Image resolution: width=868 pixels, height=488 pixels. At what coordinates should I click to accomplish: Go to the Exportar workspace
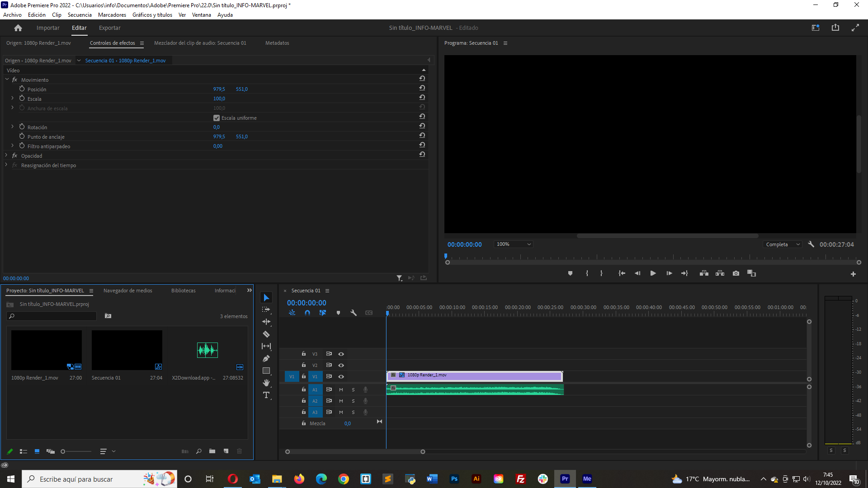109,28
